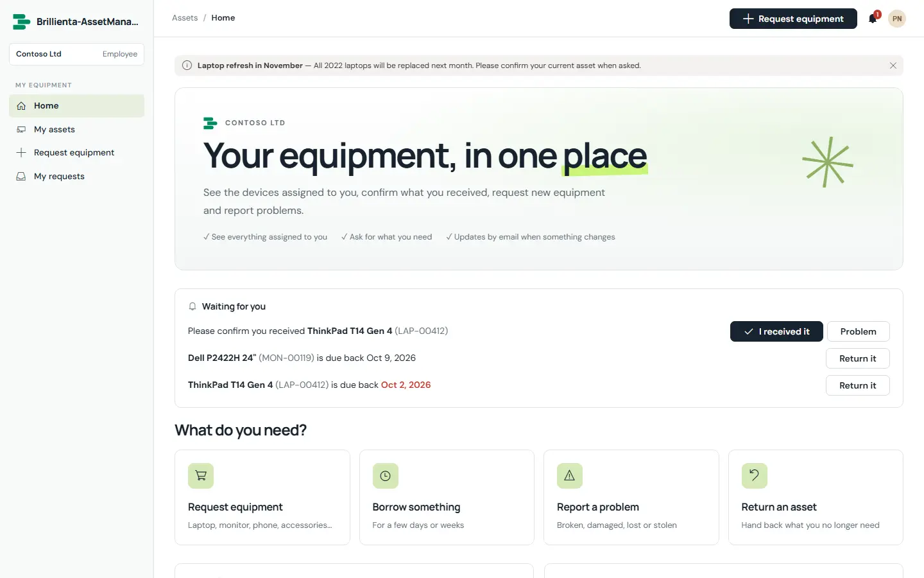Screen dimensions: 924x578
Task: Click the Request equipment button in header
Action: tap(793, 19)
